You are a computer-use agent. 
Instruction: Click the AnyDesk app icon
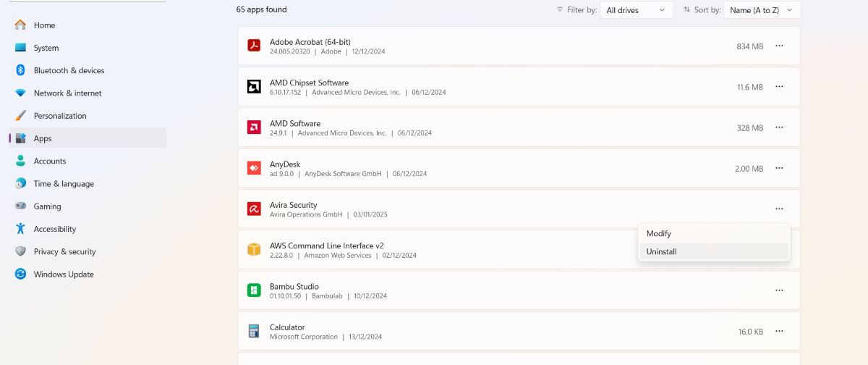[x=254, y=168]
